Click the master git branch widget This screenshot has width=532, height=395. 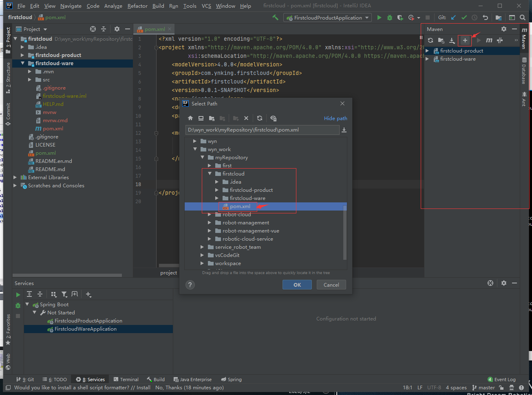[483, 388]
